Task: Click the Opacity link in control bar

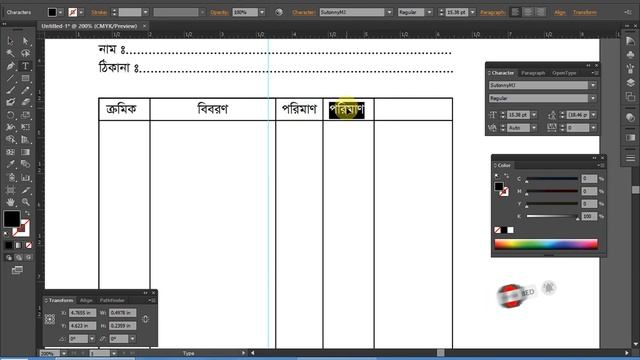Action: (x=219, y=12)
